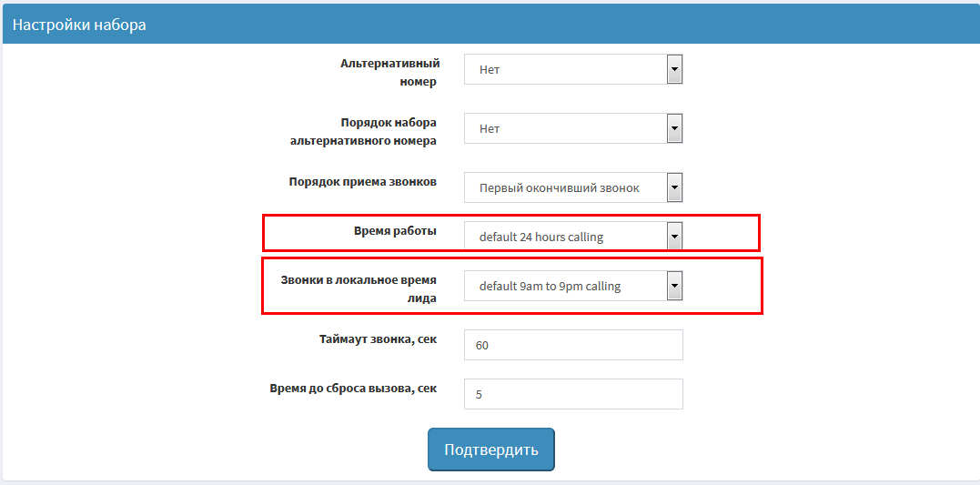
Task: Click the Настройки набора panel header
Action: 490,25
